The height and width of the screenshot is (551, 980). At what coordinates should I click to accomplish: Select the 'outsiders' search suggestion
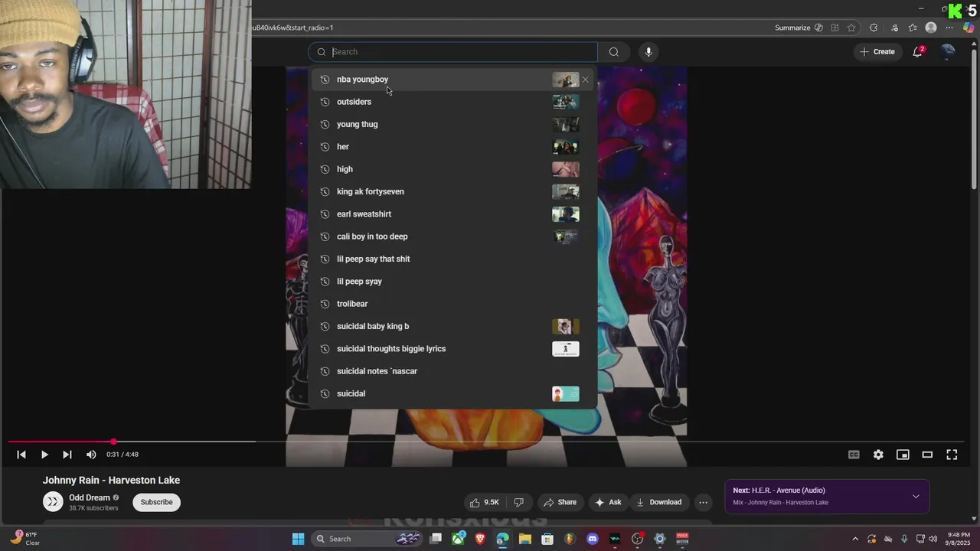[x=453, y=102]
